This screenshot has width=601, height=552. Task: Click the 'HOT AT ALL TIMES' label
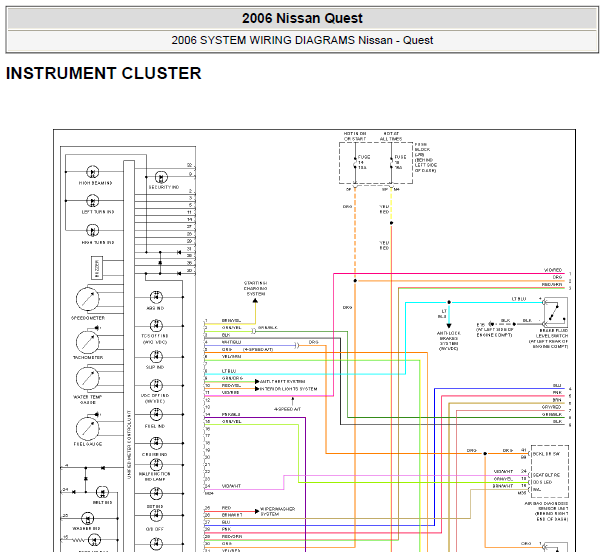coord(391,136)
